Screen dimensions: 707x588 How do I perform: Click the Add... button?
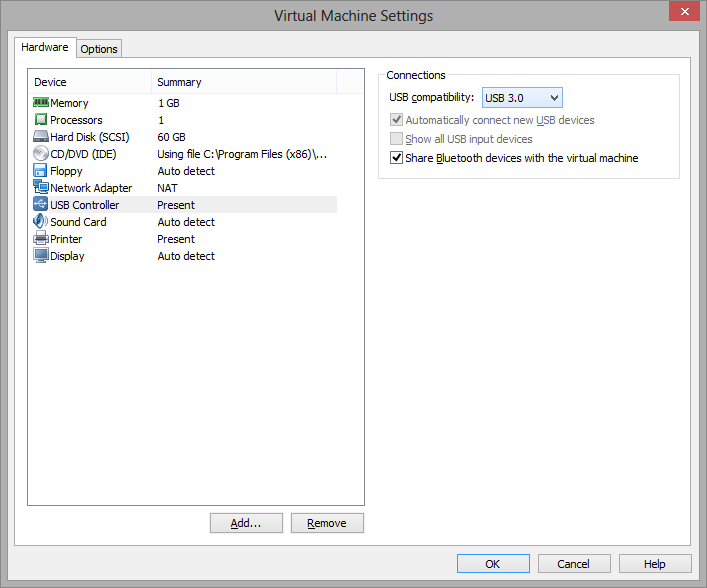pos(245,523)
